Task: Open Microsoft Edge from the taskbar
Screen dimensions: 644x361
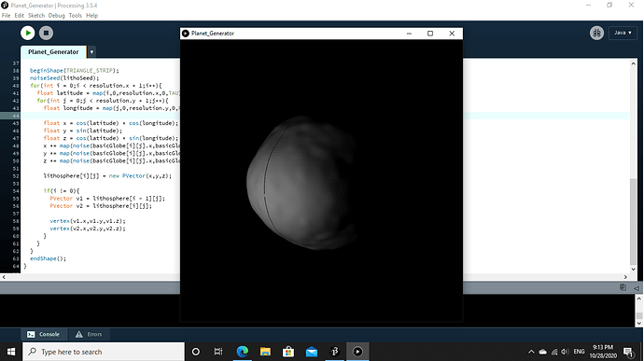Action: 243,352
